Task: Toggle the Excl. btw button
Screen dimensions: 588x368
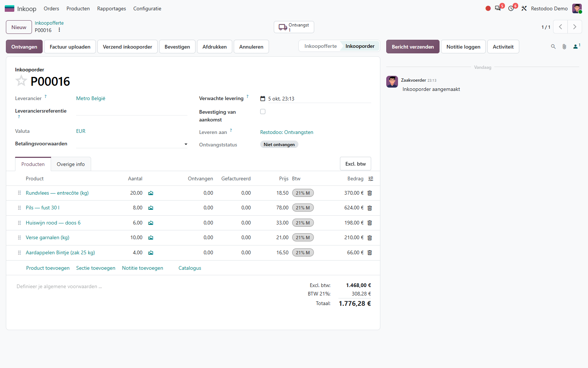Action: click(355, 164)
